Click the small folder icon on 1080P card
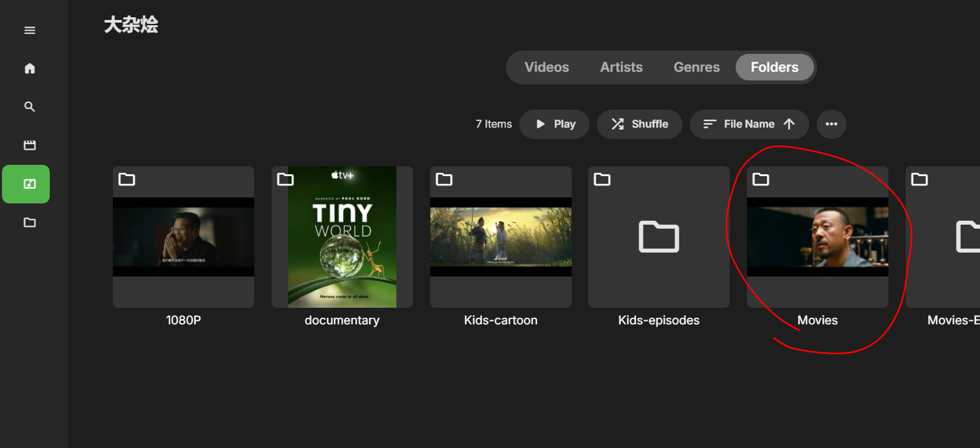Viewport: 980px width, 448px height. coord(127,179)
